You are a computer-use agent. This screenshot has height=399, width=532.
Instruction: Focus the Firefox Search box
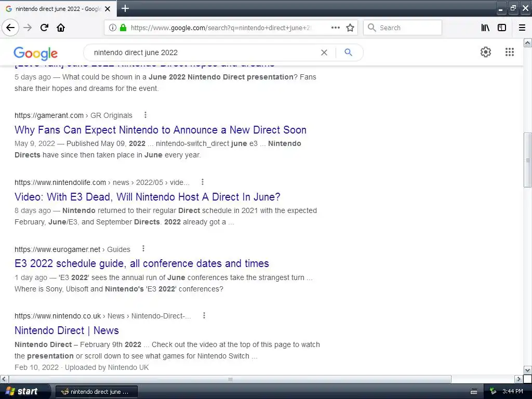[403, 28]
